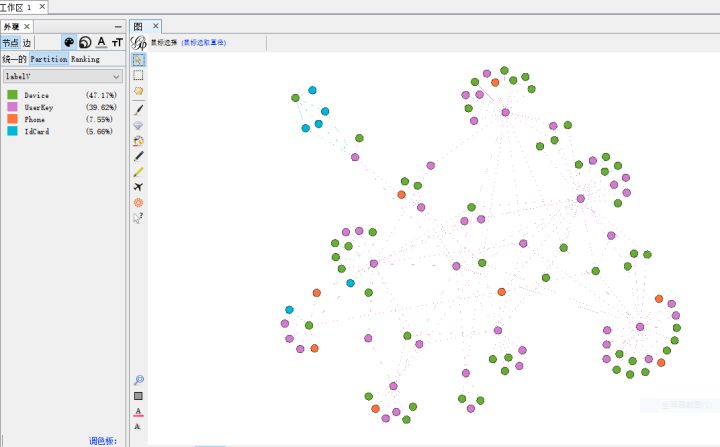This screenshot has height=447, width=720.
Task: Click the center on graph magnifier icon
Action: (139, 380)
